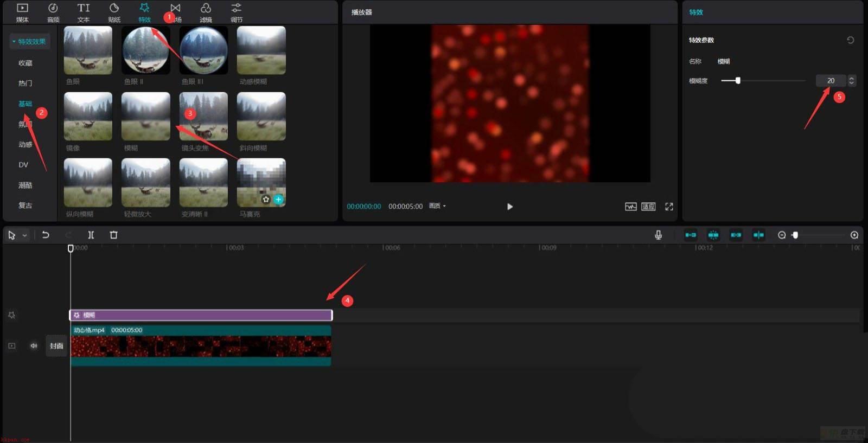This screenshot has height=443, width=868.
Task: Select the pointer selection tool
Action: pos(12,235)
